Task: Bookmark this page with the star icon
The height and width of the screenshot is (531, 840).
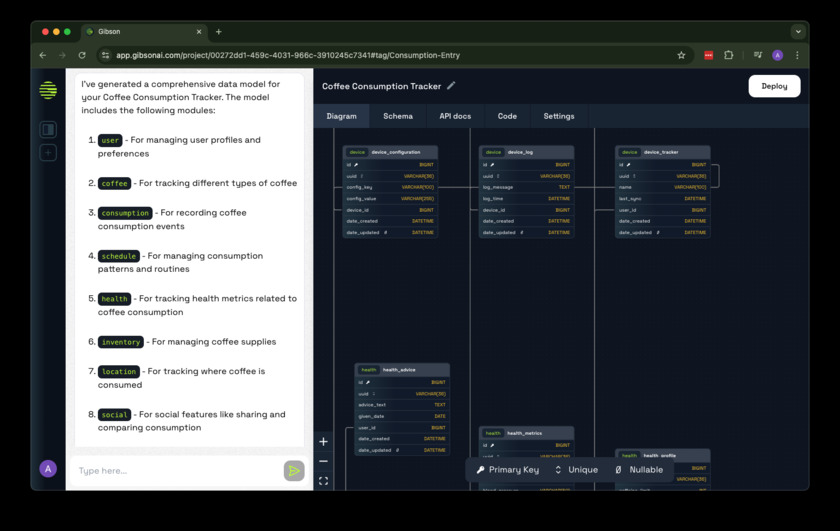Action: point(681,55)
